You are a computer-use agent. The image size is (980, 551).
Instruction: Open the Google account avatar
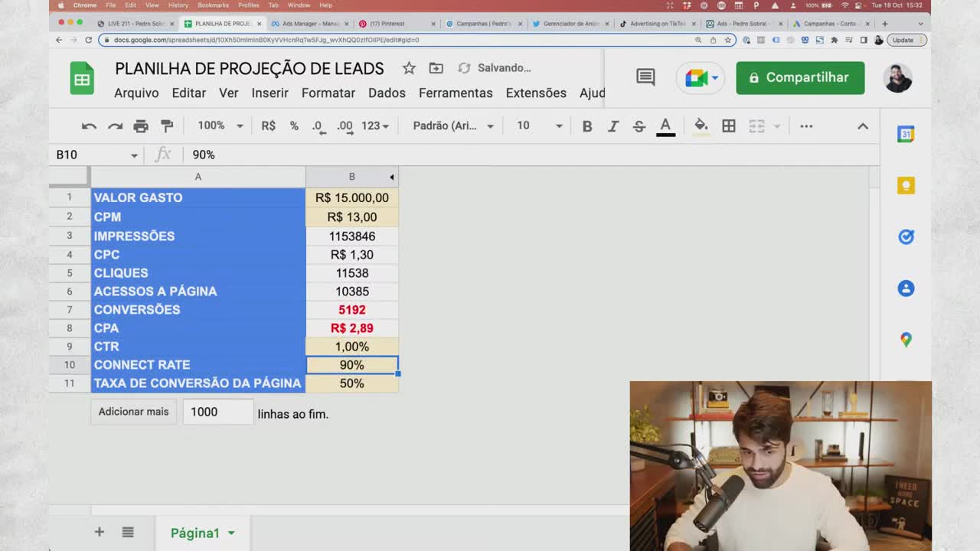[898, 77]
